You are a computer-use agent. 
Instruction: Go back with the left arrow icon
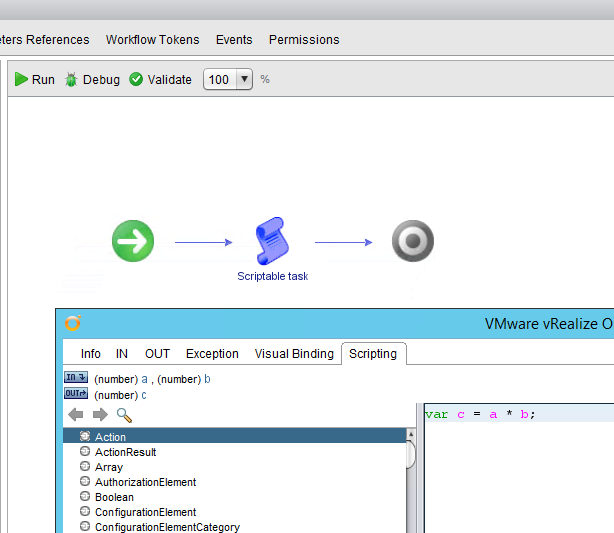pyautogui.click(x=76, y=414)
